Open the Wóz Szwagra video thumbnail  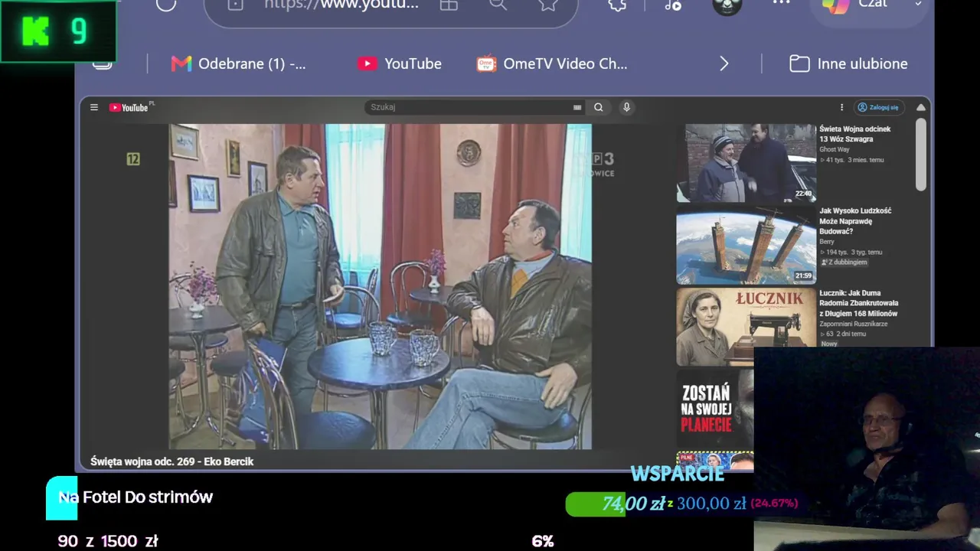pos(746,162)
